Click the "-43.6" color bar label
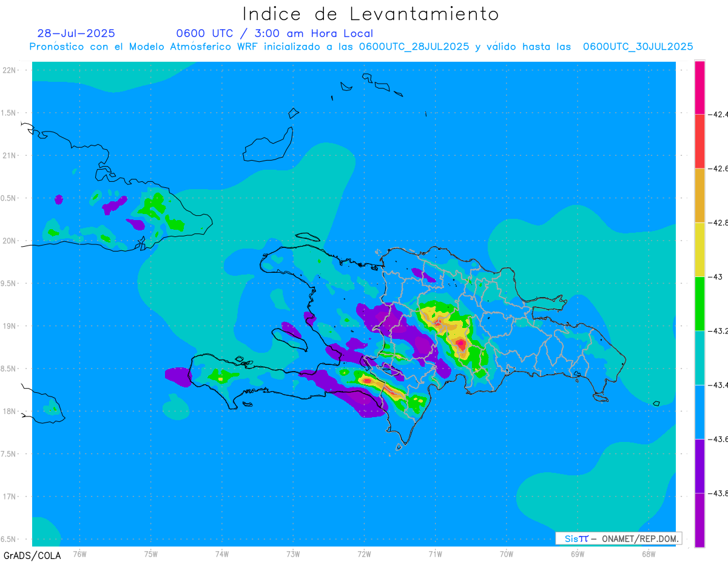Viewport: 728px width, 562px height. coord(718,439)
